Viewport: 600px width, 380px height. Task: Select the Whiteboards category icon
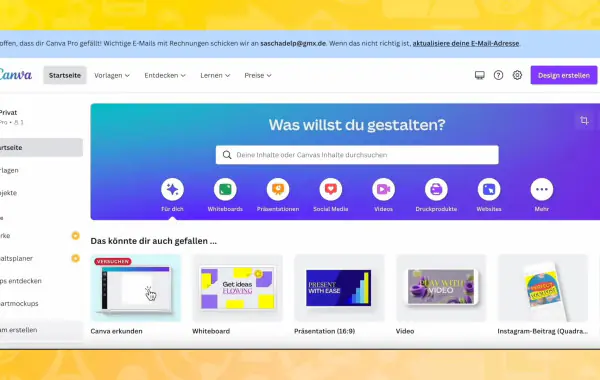tap(225, 189)
